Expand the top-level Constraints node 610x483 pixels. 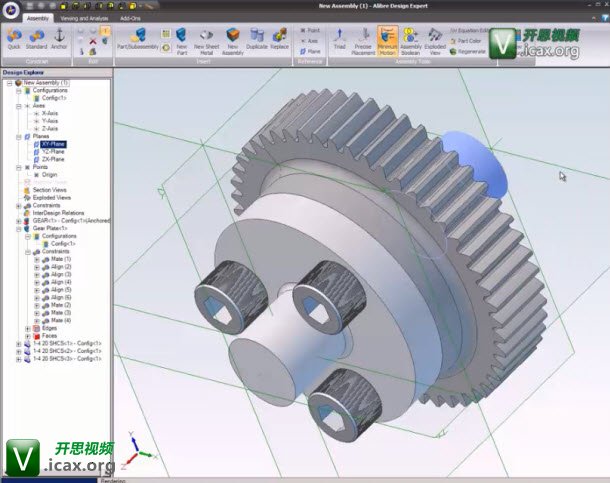click(x=18, y=206)
